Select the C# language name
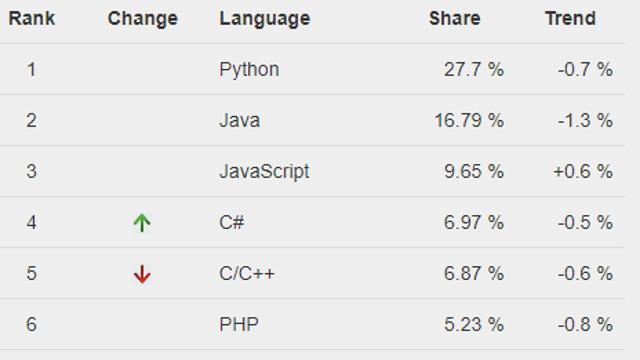 (231, 222)
